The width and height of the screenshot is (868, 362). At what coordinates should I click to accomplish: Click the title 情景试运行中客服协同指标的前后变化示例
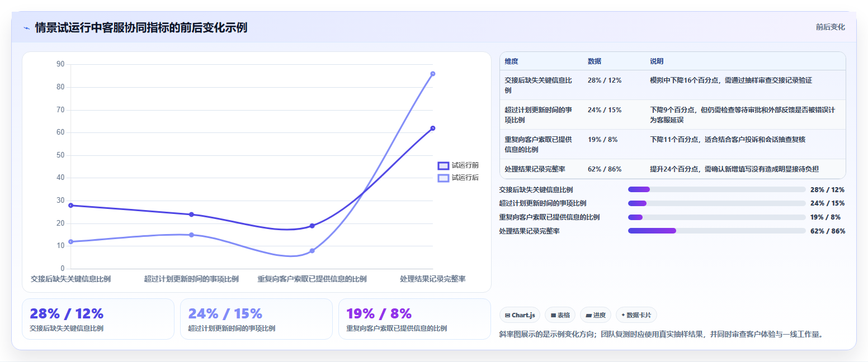click(x=141, y=27)
